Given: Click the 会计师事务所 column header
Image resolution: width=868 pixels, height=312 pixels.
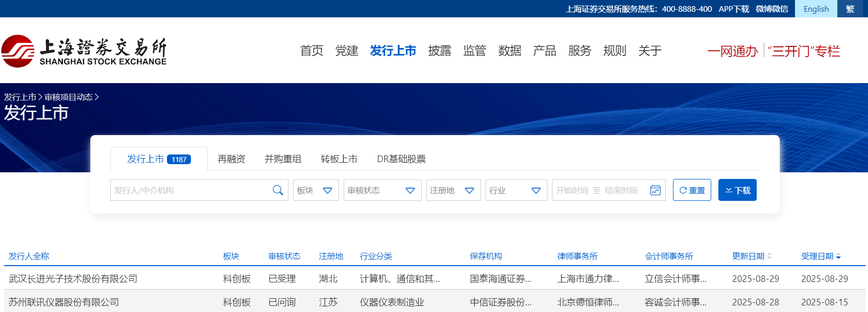Looking at the screenshot, I should click(669, 256).
